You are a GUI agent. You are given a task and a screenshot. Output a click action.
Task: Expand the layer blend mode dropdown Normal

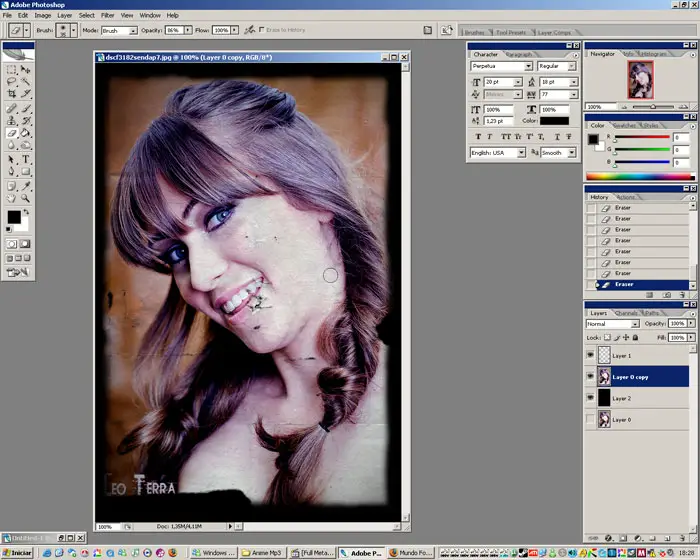pyautogui.click(x=612, y=324)
